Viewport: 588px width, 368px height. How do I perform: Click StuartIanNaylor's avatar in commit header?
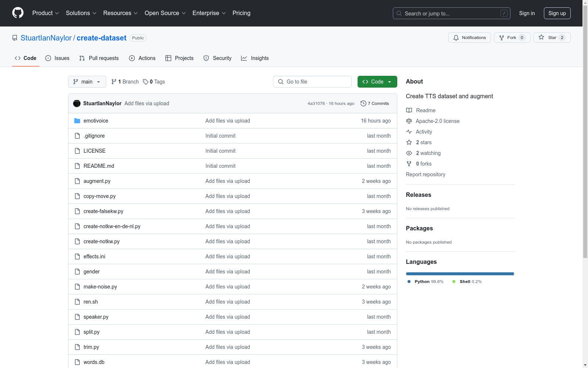(x=77, y=103)
